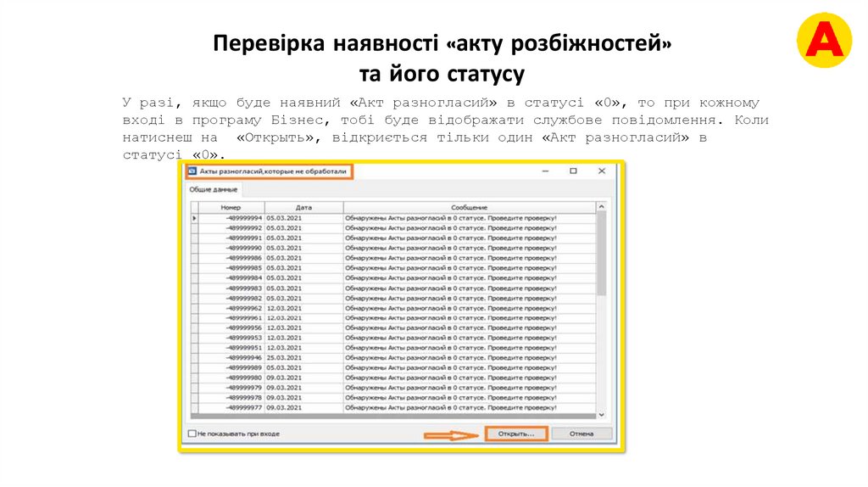Select row number -489999986
The width and height of the screenshot is (868, 487).
(393, 258)
